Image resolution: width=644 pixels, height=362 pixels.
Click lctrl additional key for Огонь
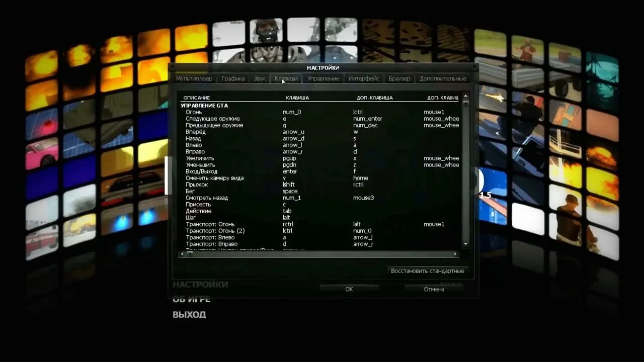(x=358, y=112)
